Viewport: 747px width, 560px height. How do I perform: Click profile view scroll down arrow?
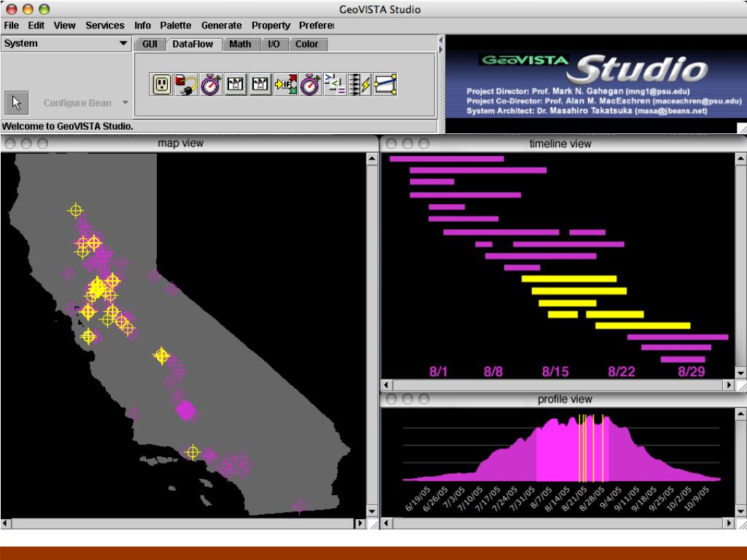(x=740, y=511)
